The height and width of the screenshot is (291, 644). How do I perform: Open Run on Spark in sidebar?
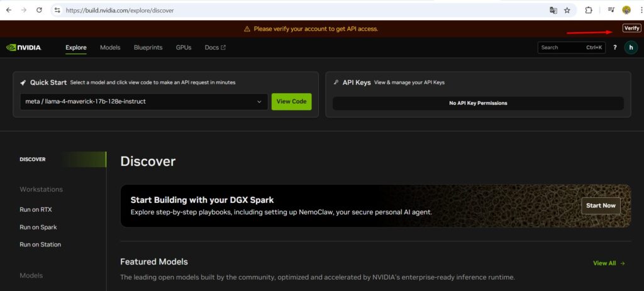click(x=38, y=227)
